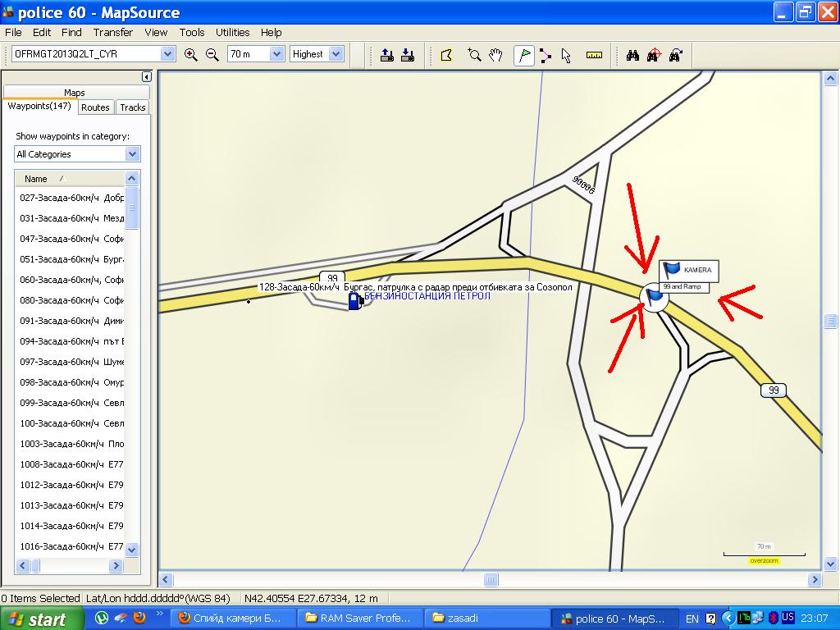The image size is (840, 630).
Task: Click the Recently Found Places icon
Action: (x=676, y=55)
